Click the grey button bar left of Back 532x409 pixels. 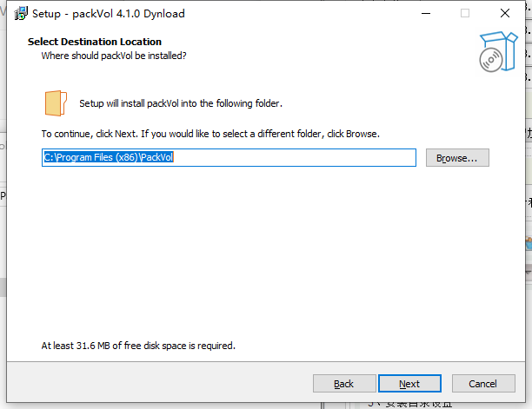(x=159, y=383)
